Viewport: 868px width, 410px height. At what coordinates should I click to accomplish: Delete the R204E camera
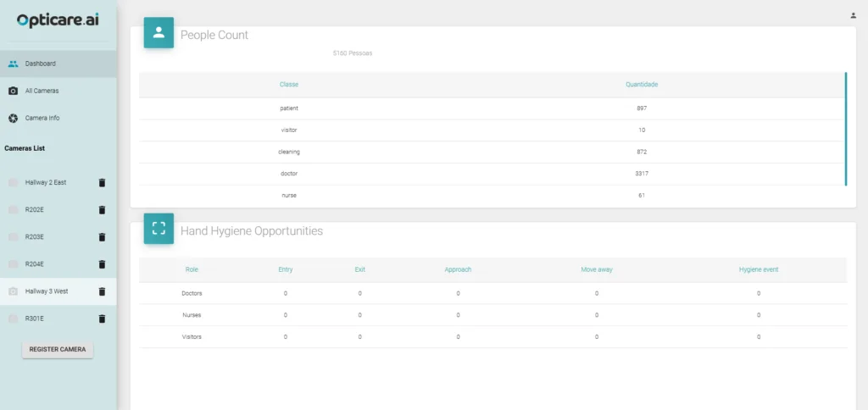click(102, 264)
